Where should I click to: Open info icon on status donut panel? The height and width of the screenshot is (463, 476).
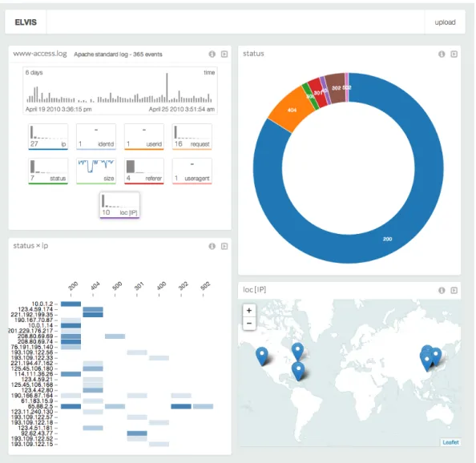(442, 54)
